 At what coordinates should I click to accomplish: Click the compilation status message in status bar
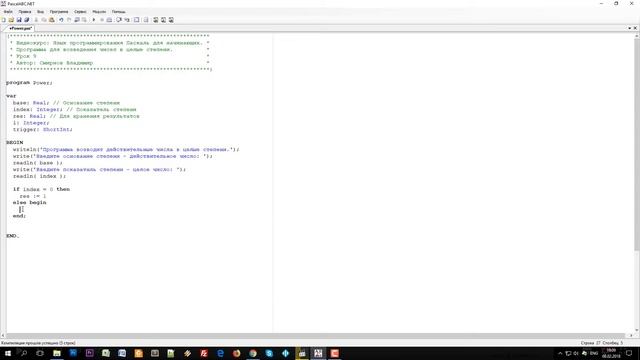tap(38, 343)
